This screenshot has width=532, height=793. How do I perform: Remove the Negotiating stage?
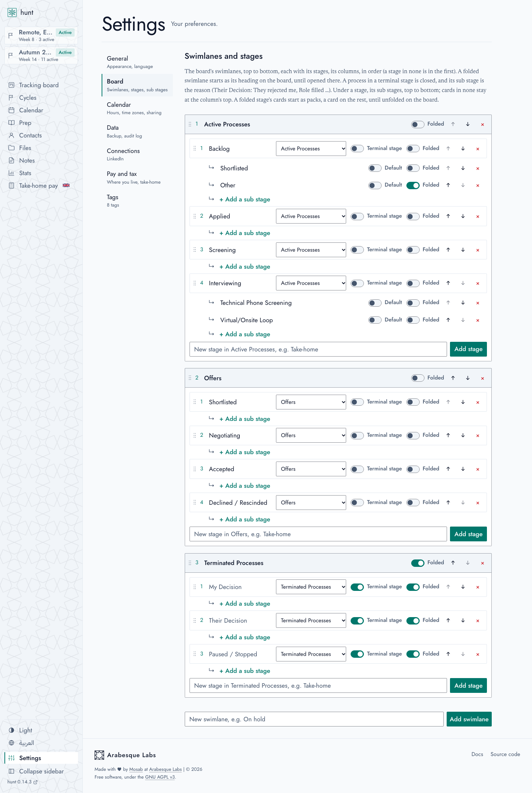pos(478,436)
